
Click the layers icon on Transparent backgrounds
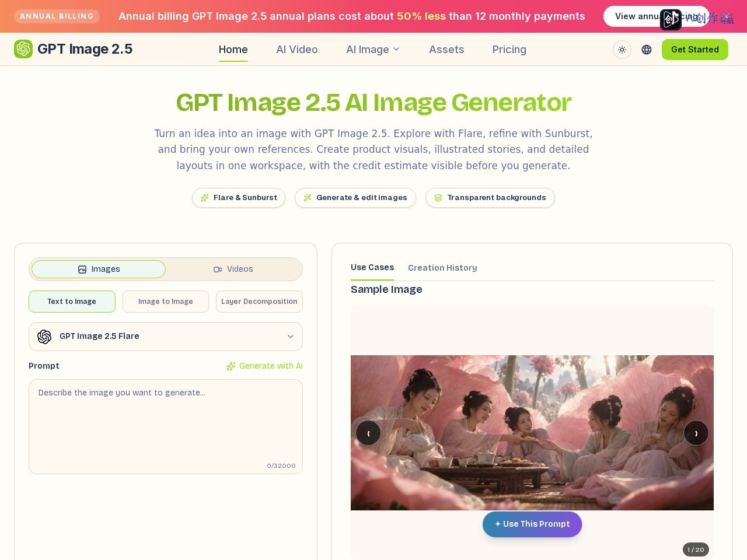438,198
